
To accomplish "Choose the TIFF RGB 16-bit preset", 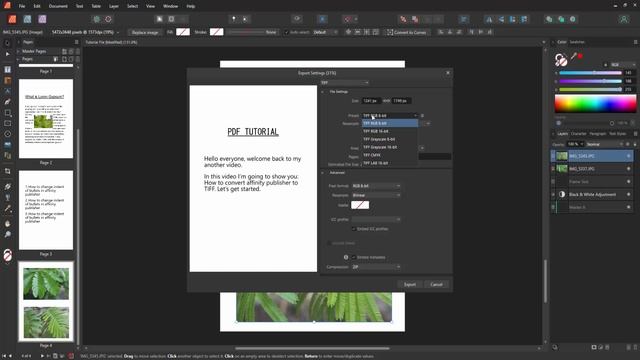I will (x=390, y=131).
